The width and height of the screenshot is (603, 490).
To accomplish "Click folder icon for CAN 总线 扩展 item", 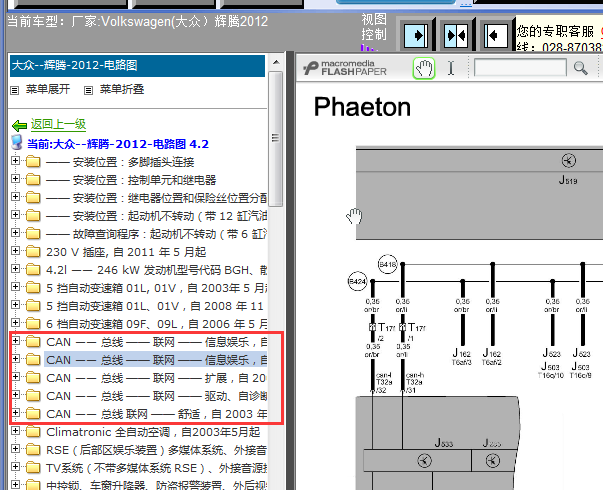I will [x=33, y=378].
